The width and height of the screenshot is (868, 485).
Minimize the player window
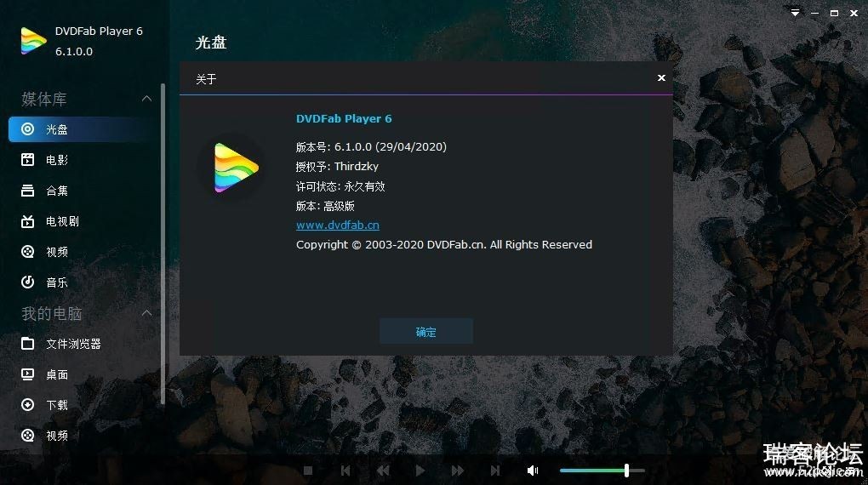pos(815,13)
